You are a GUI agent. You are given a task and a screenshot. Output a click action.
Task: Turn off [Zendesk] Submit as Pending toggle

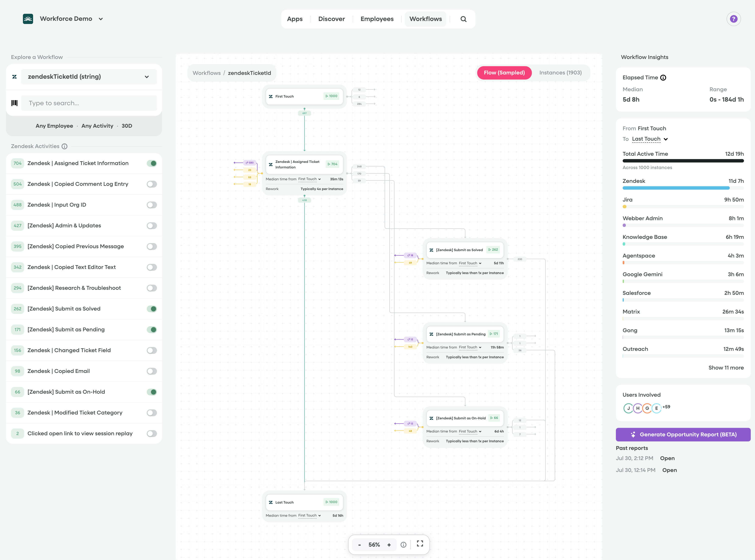[152, 329]
